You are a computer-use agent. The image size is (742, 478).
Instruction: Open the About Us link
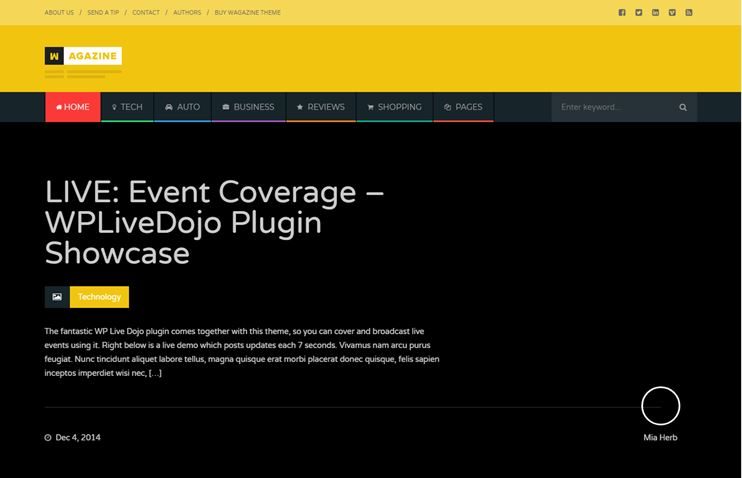click(59, 13)
